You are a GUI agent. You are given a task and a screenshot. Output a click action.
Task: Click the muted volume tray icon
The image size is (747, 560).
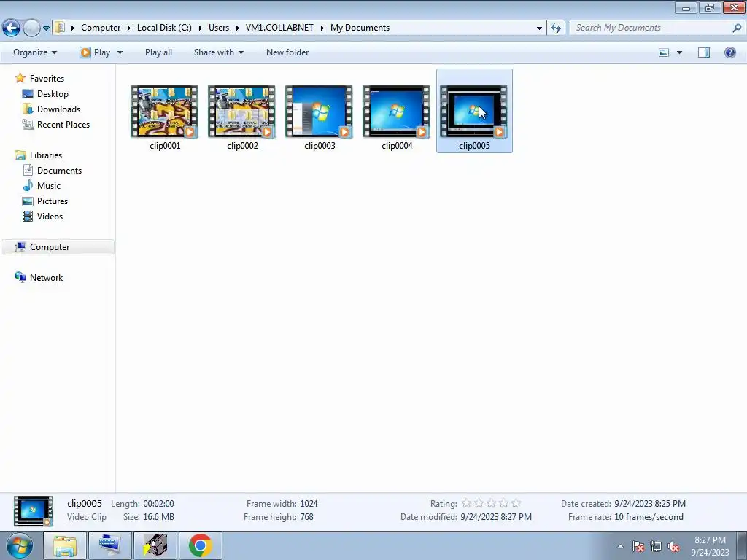673,546
